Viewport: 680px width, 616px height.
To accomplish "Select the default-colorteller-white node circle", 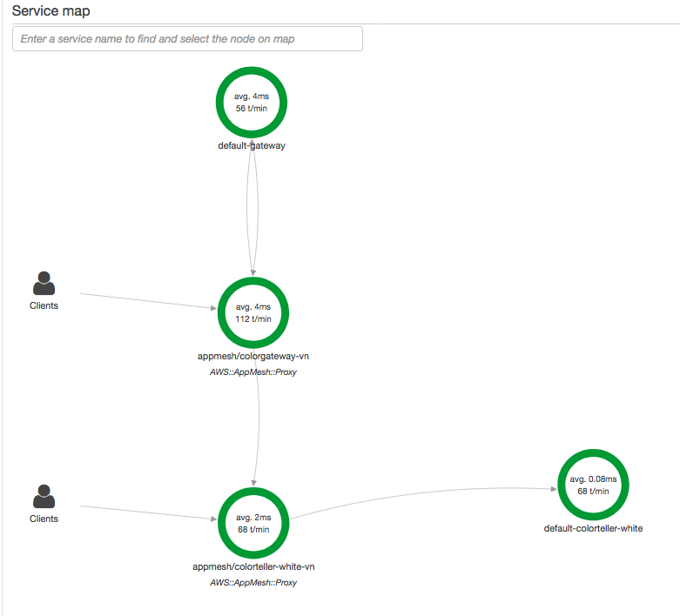I will tap(592, 485).
